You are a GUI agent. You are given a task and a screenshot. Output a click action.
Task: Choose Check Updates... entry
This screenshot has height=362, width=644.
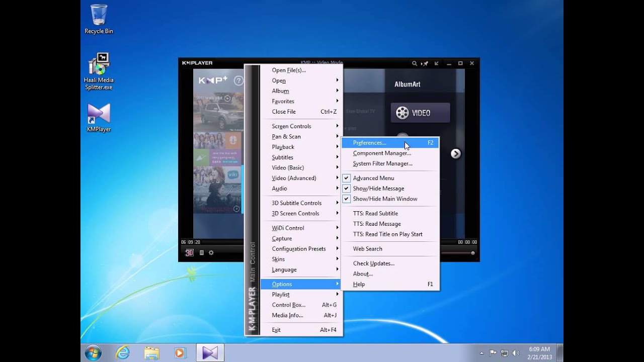[390, 263]
